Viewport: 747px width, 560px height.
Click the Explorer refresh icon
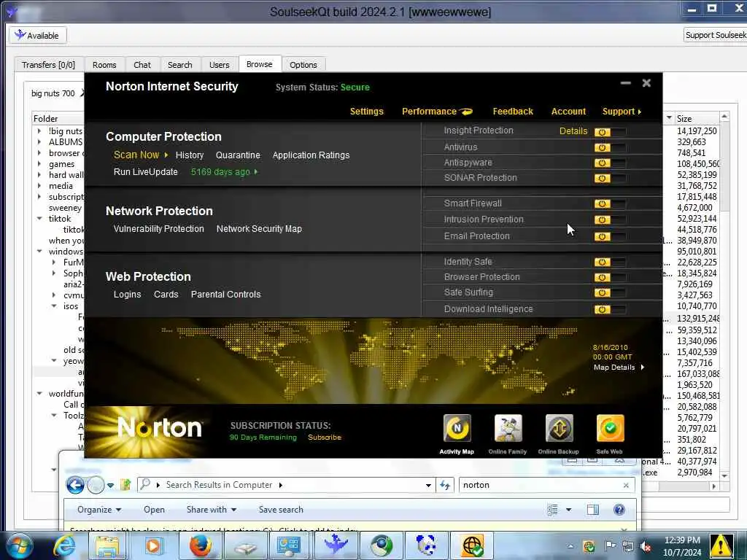[x=444, y=485]
